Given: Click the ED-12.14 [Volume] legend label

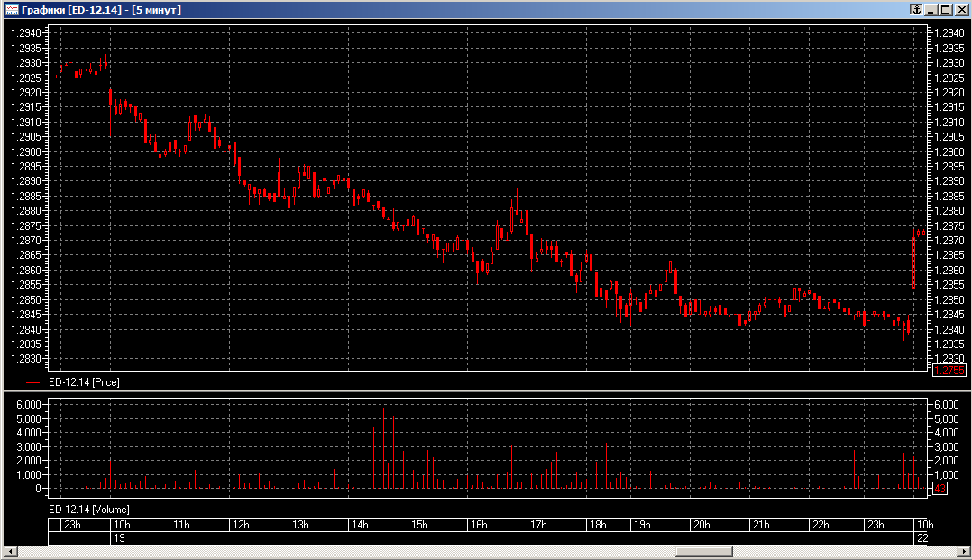Looking at the screenshot, I should click(88, 510).
